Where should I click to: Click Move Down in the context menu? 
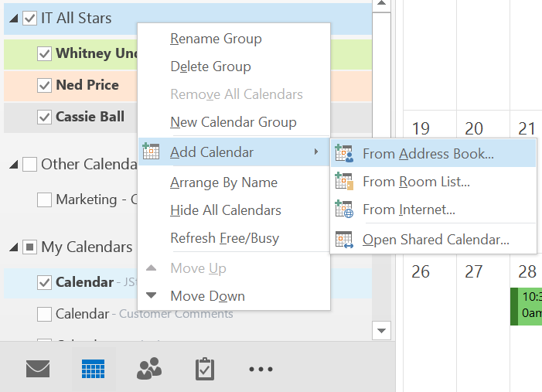(207, 296)
